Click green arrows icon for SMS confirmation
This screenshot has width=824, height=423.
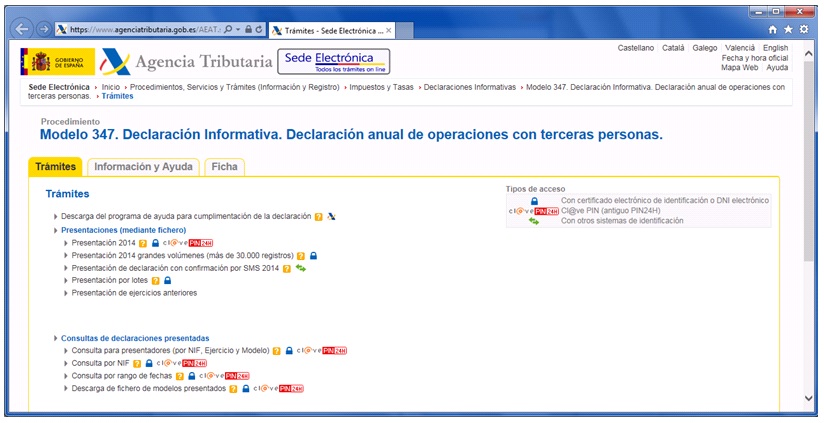click(300, 268)
